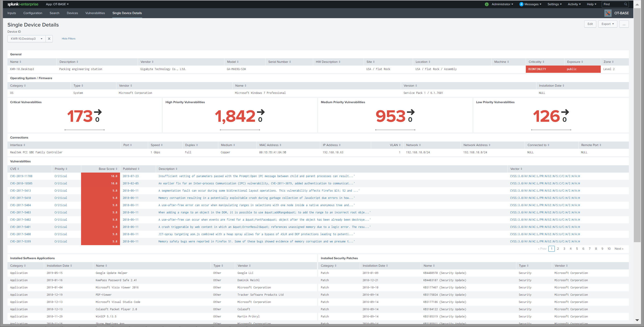Image resolution: width=644 pixels, height=327 pixels.
Task: Sort General table by Name column
Action: (16, 62)
